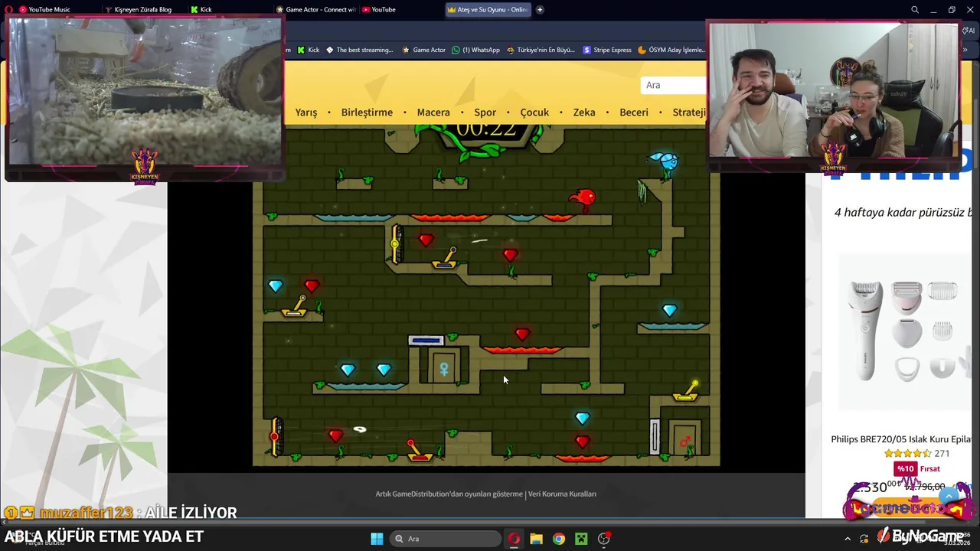980x551 pixels.
Task: Click the blue pressure plate above Watergirl door
Action: click(426, 341)
